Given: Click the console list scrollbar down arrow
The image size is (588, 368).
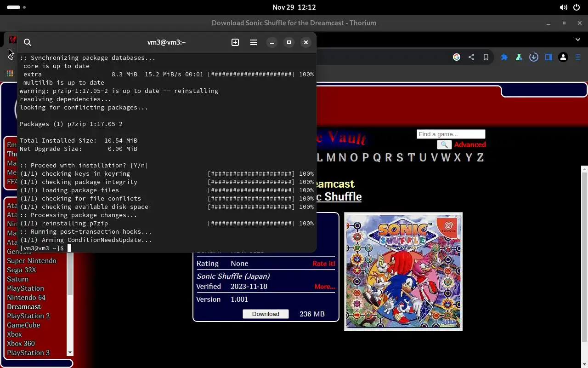Looking at the screenshot, I should point(70,353).
